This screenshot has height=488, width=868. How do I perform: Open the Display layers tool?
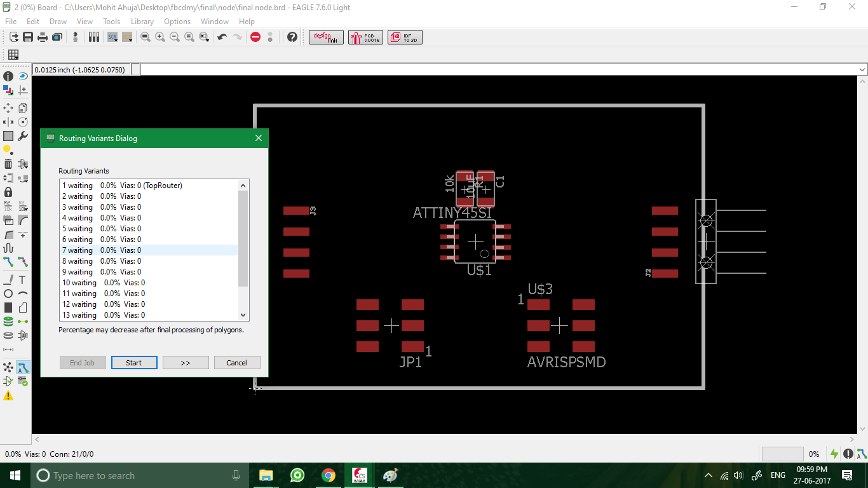8,90
